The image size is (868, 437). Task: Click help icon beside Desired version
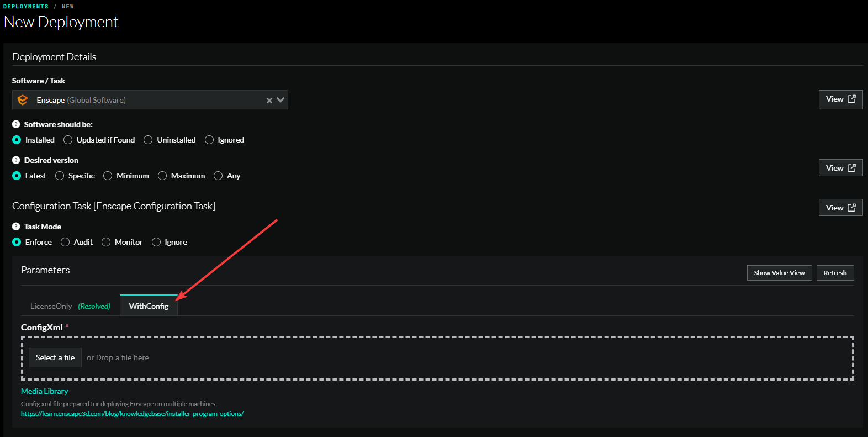tap(16, 160)
